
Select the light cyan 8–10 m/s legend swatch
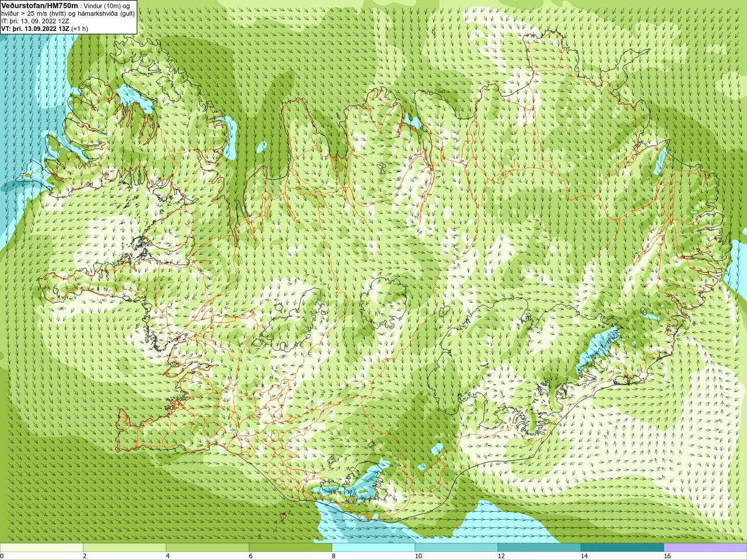(x=373, y=548)
